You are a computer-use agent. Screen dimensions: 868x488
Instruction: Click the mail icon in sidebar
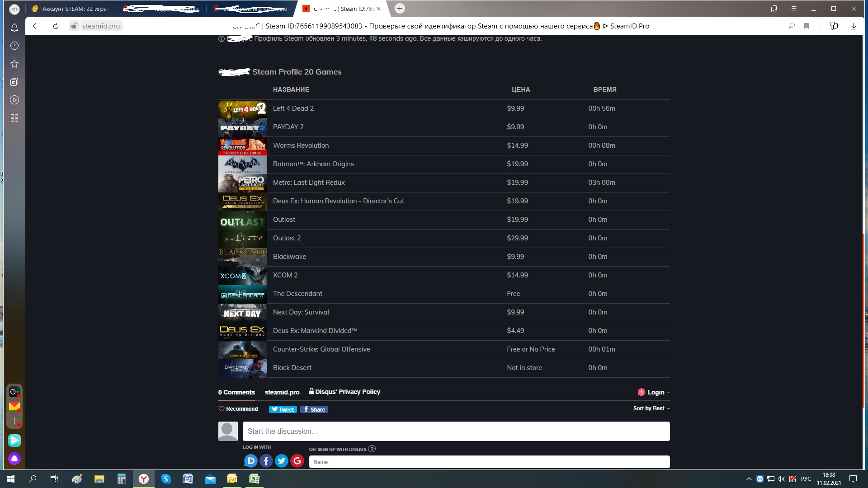point(14,406)
